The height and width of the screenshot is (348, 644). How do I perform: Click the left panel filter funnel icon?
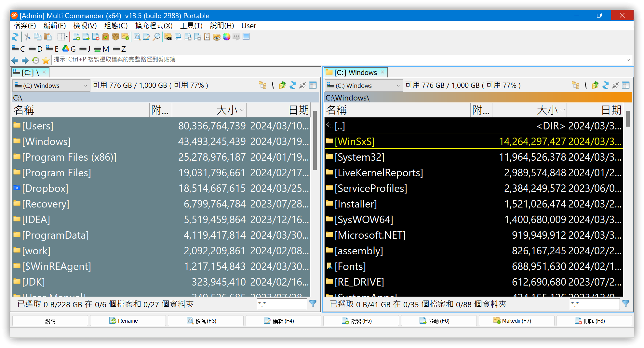(313, 304)
